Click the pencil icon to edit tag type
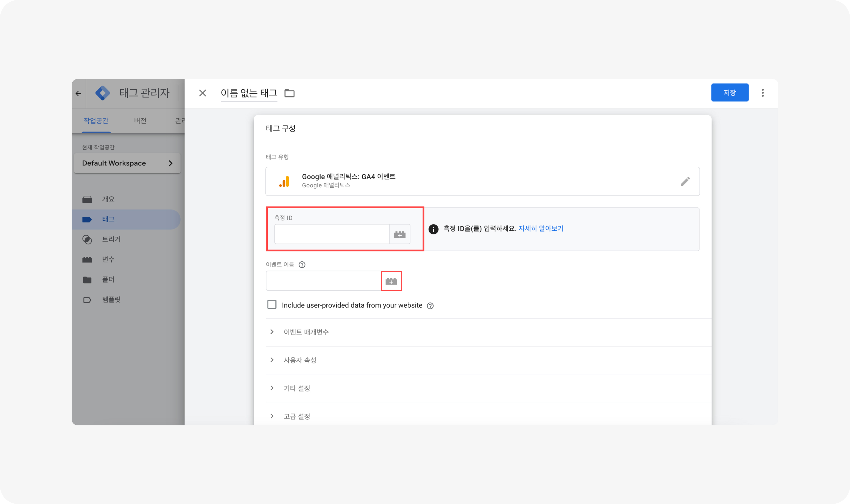Image resolution: width=850 pixels, height=504 pixels. pos(685,181)
